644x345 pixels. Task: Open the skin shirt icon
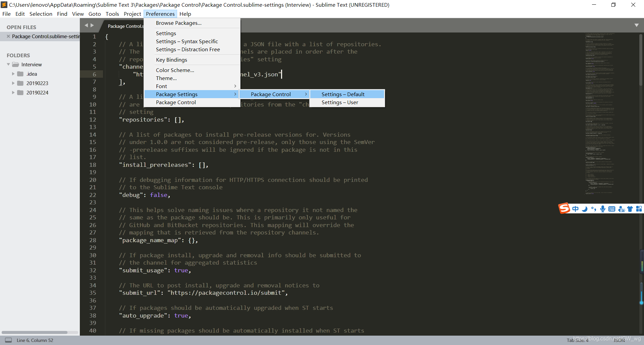click(x=630, y=209)
